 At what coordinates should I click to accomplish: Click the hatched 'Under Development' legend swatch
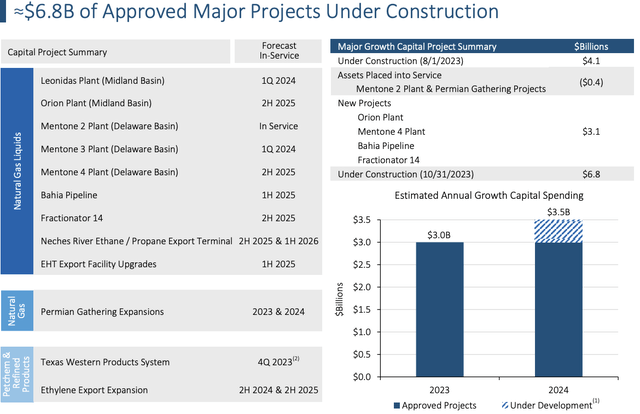(x=505, y=405)
